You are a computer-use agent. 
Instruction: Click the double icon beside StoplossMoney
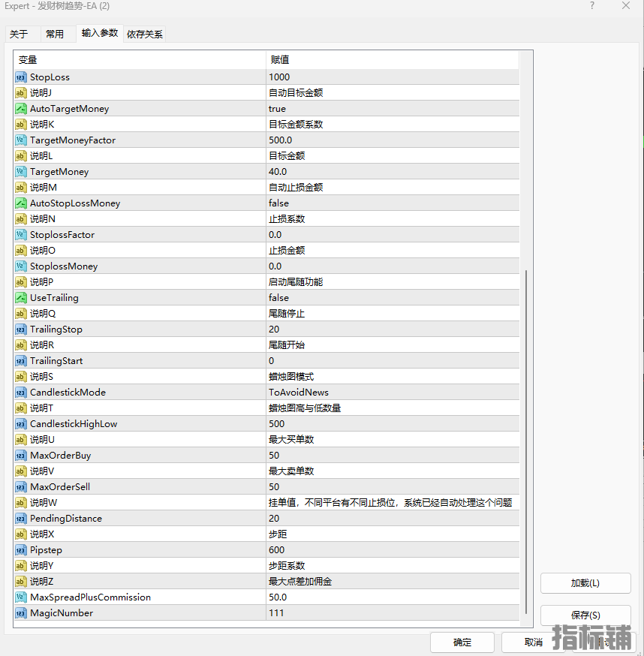[x=21, y=266]
